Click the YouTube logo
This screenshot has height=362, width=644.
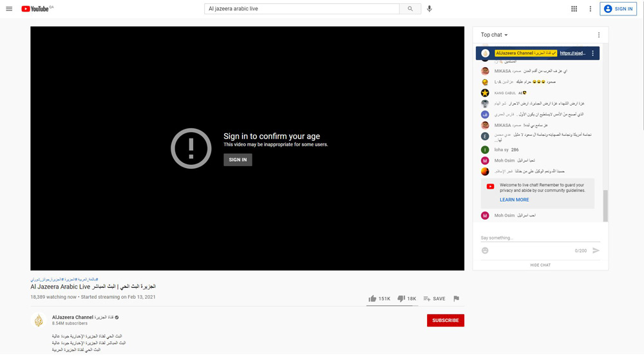tap(37, 9)
